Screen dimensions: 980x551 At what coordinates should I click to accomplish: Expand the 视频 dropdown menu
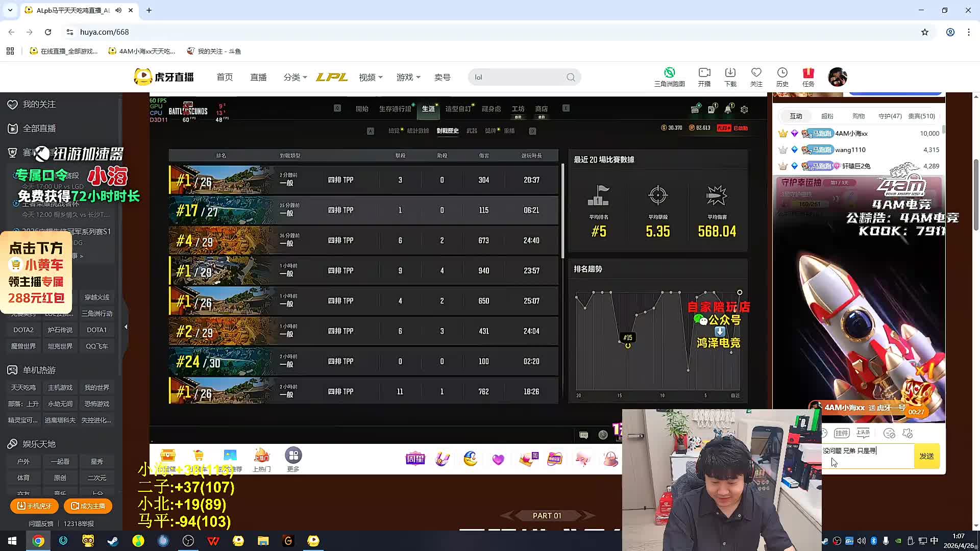click(371, 77)
